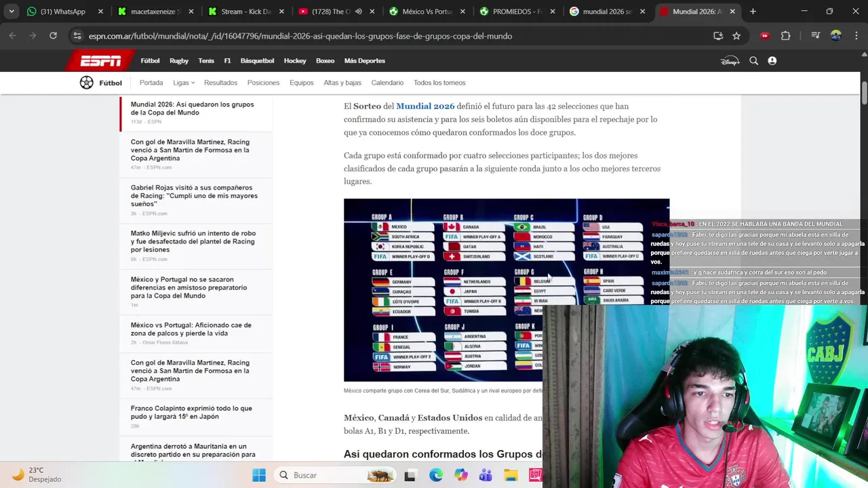Open Task View on the taskbar
This screenshot has width=868, height=488.
point(410,475)
